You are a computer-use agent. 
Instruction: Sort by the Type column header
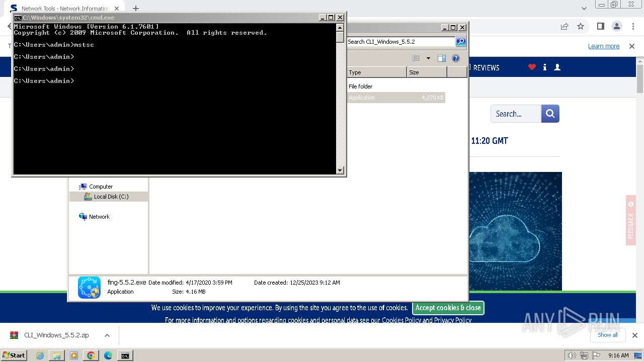coord(376,72)
